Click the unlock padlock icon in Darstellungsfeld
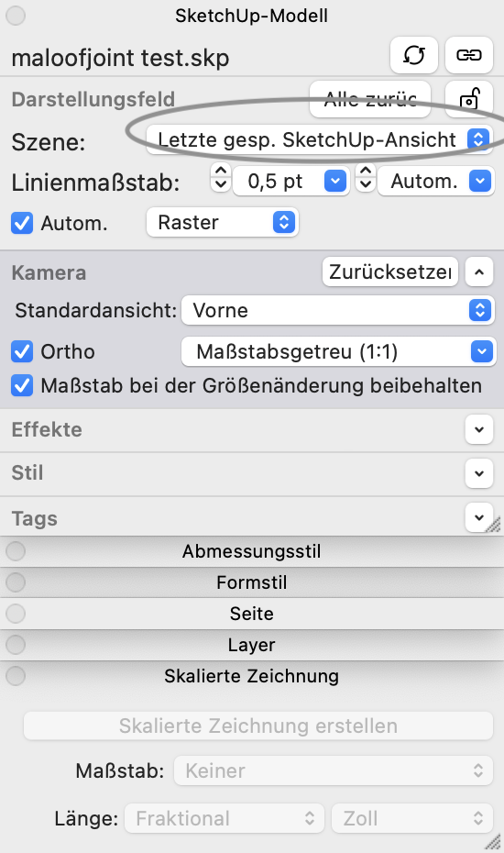The image size is (504, 853). 468,100
